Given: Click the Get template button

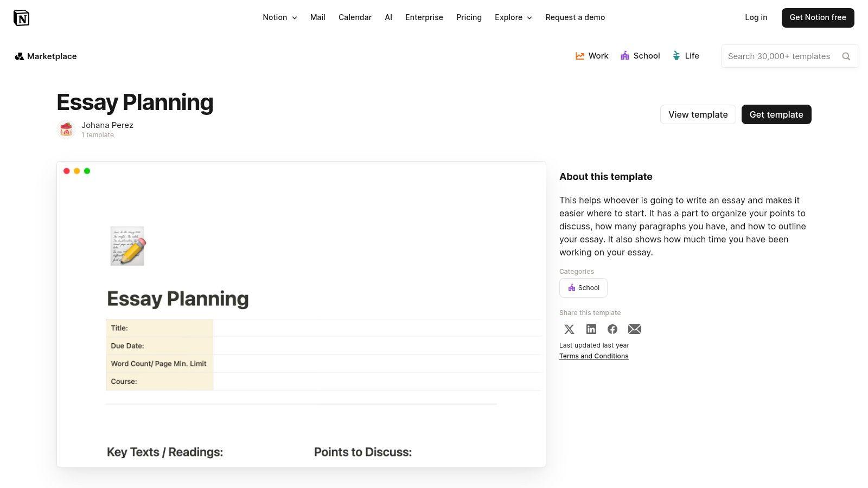Looking at the screenshot, I should [x=776, y=114].
